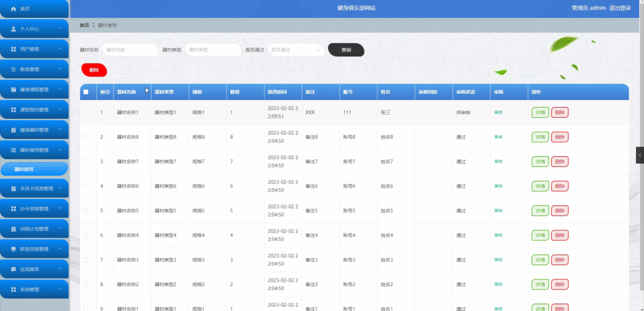
Task: Expand the 健身器材管理 menu chevron
Action: pyautogui.click(x=60, y=130)
